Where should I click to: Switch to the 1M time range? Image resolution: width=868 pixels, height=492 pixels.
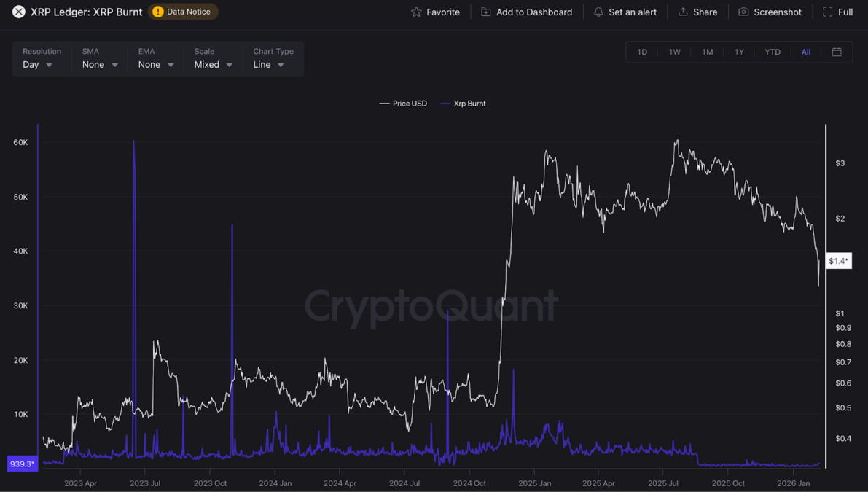(707, 52)
